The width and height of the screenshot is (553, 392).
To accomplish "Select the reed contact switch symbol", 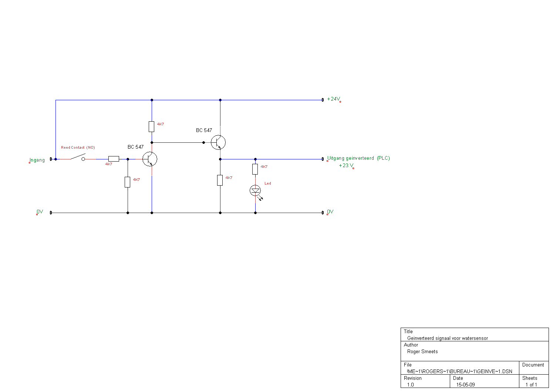I will point(78,158).
